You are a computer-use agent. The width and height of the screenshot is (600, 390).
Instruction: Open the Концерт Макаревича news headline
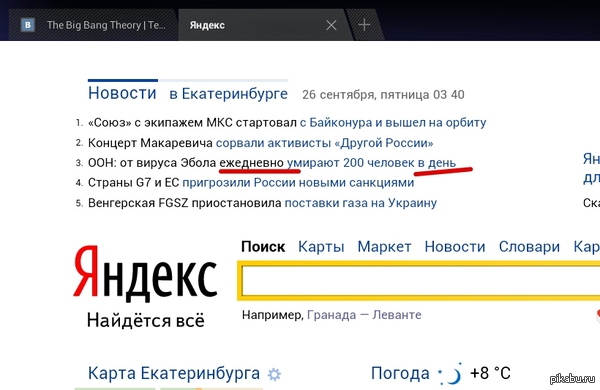(261, 143)
